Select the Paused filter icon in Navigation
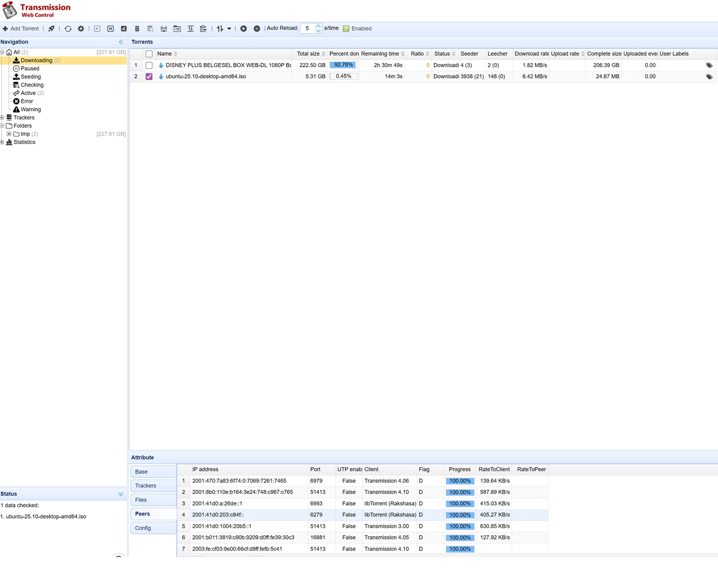 [16, 69]
